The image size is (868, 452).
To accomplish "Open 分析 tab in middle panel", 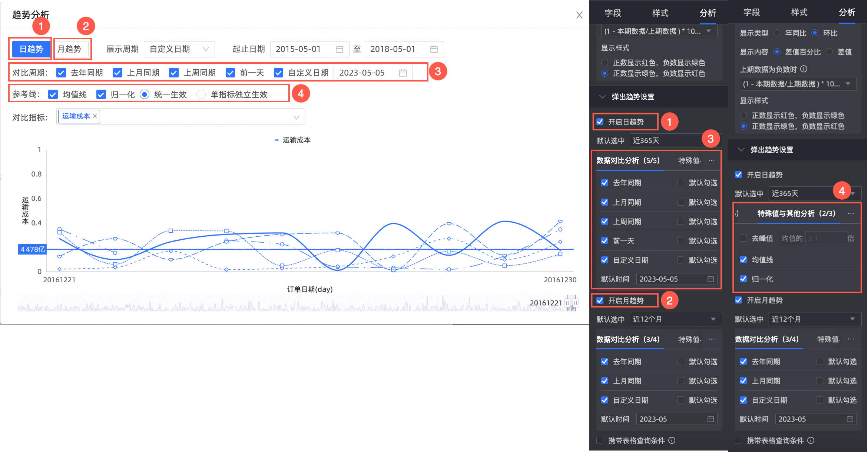I will [x=708, y=13].
